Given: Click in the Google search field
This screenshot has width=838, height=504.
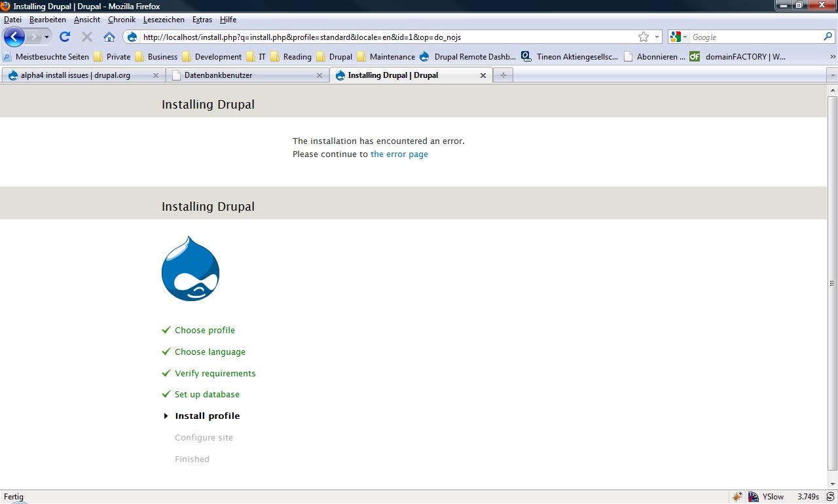Looking at the screenshot, I should (x=756, y=37).
